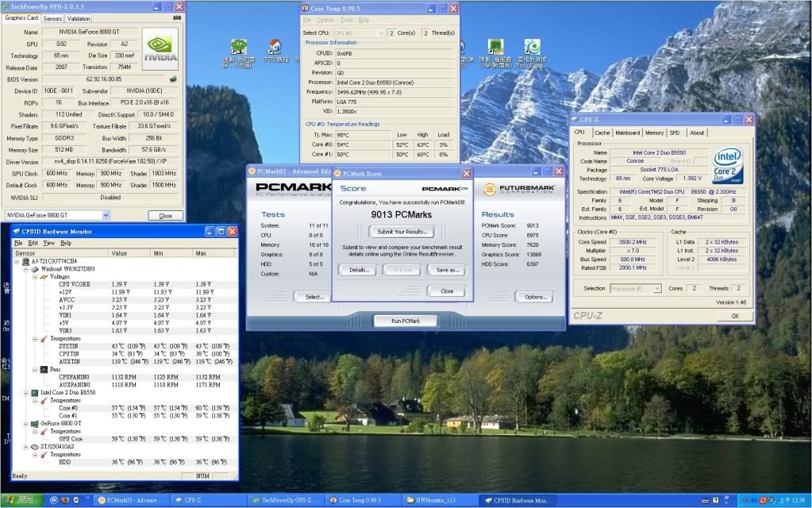This screenshot has width=812, height=508.
Task: Open the green circuit-board desktop shortcut
Action: (x=495, y=47)
